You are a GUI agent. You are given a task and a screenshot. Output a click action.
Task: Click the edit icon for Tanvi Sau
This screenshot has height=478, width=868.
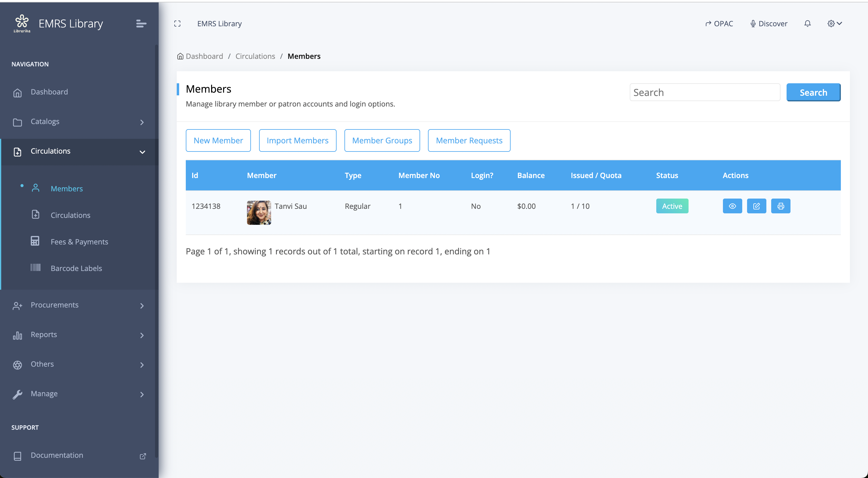(x=756, y=206)
